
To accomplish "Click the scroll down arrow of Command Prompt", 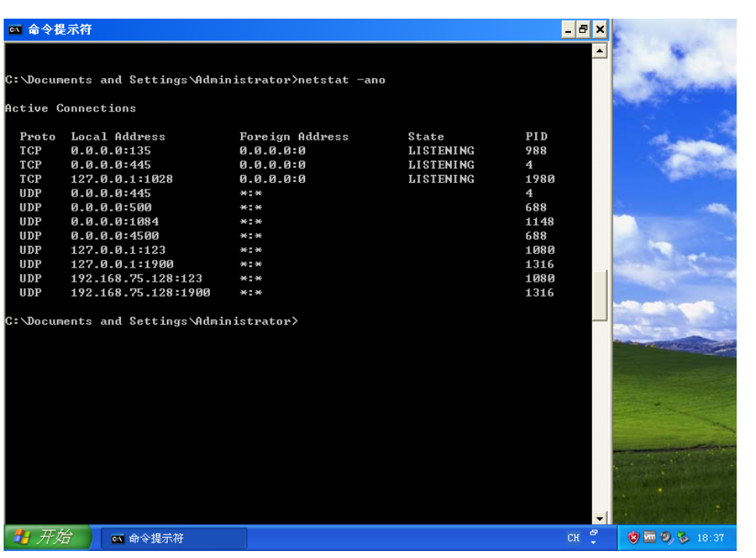I will pyautogui.click(x=599, y=518).
